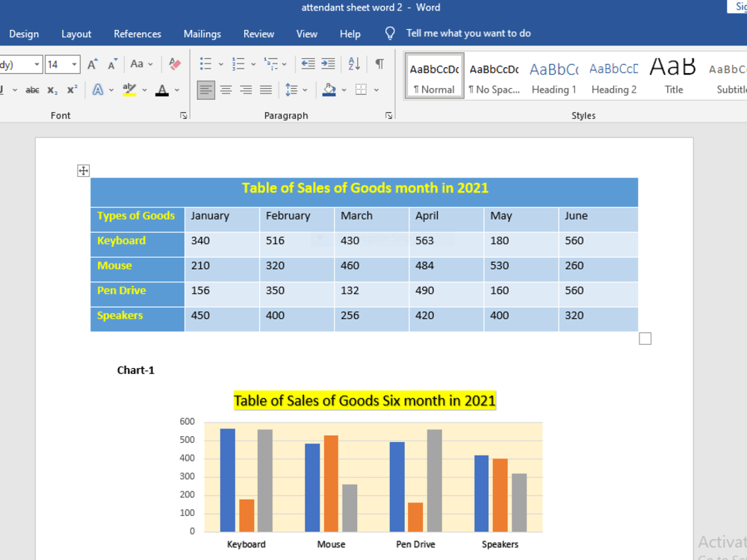Apply Text Effects glowing A icon
747x560 pixels.
coord(98,90)
